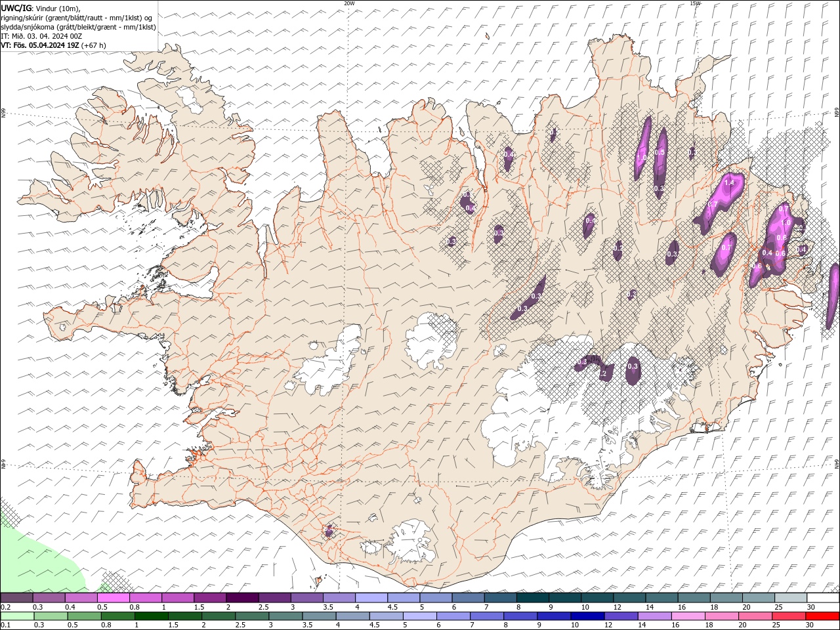Click the white snow swatch above 30 mm
Screen dimensions: 840x630
pyautogui.click(x=823, y=598)
